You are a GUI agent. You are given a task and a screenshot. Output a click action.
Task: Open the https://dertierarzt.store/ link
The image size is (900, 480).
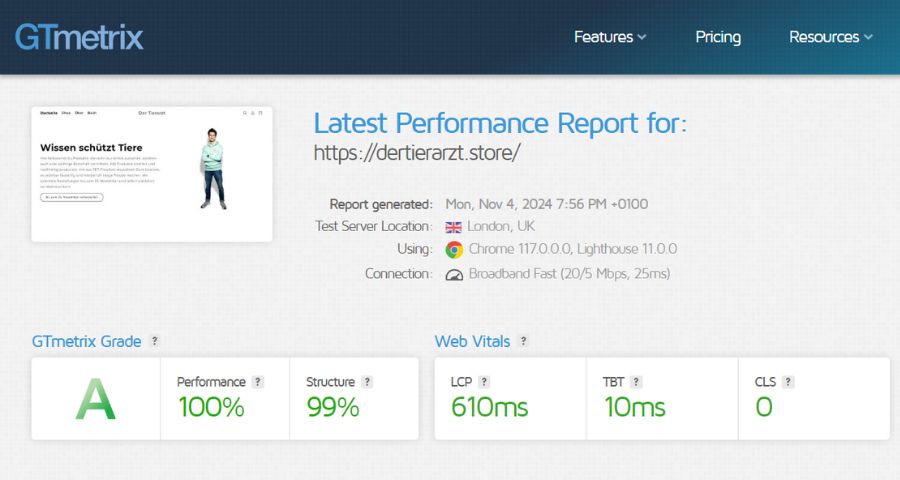coord(417,153)
